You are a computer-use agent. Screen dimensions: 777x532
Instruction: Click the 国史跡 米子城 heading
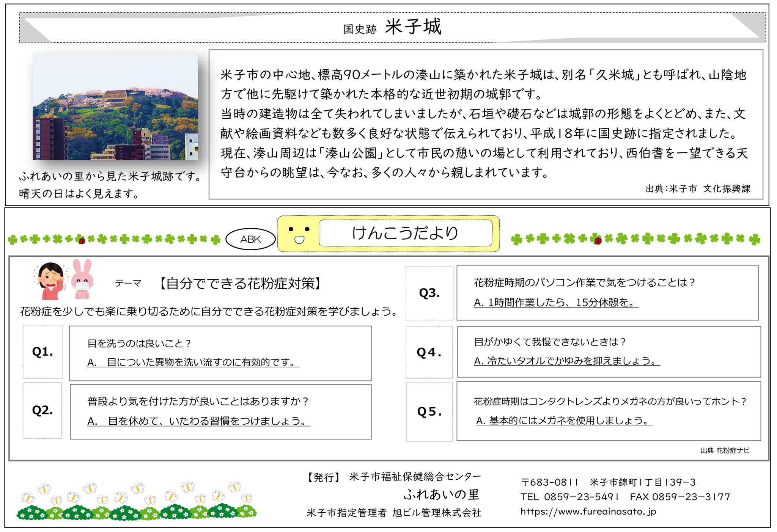tap(392, 27)
